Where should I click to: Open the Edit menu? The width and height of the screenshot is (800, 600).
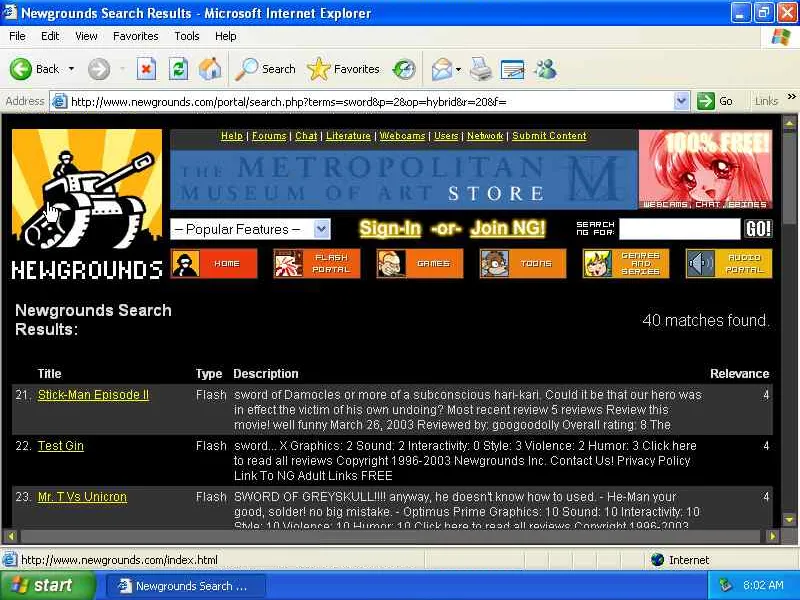point(50,36)
